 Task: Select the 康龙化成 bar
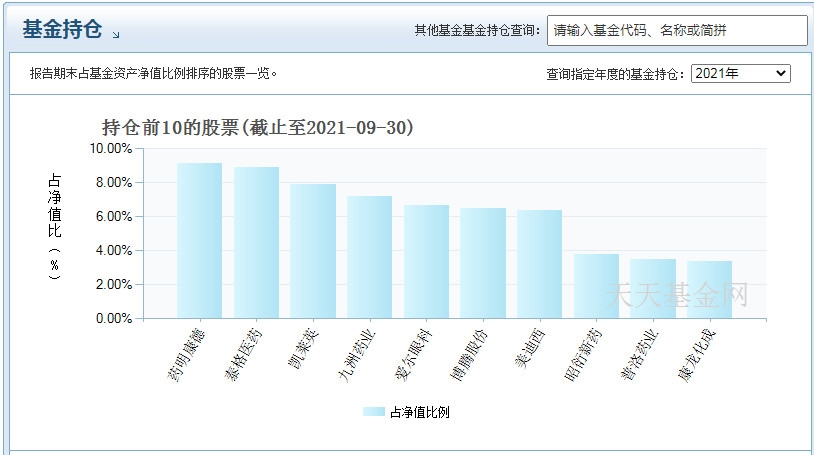tap(709, 290)
